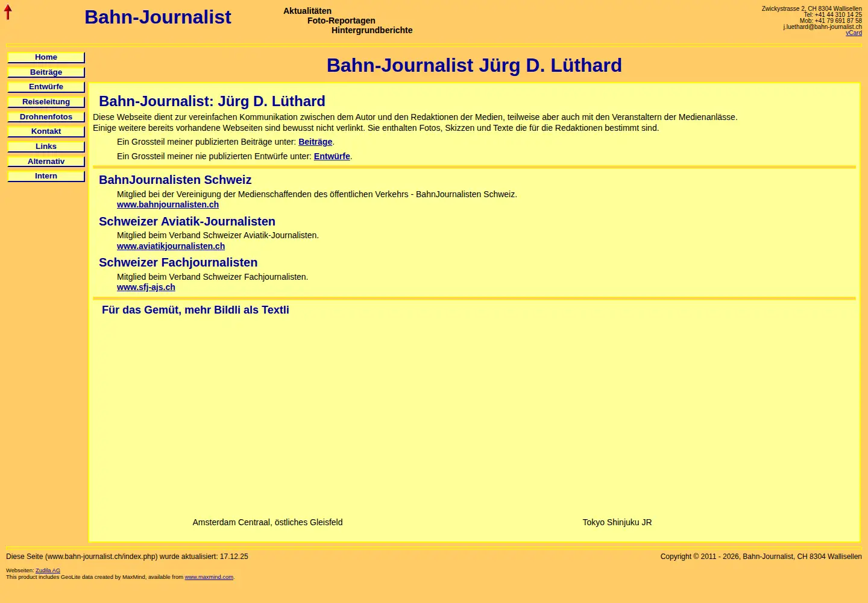Click the red up-arrow icon
The image size is (868, 603).
[x=8, y=12]
